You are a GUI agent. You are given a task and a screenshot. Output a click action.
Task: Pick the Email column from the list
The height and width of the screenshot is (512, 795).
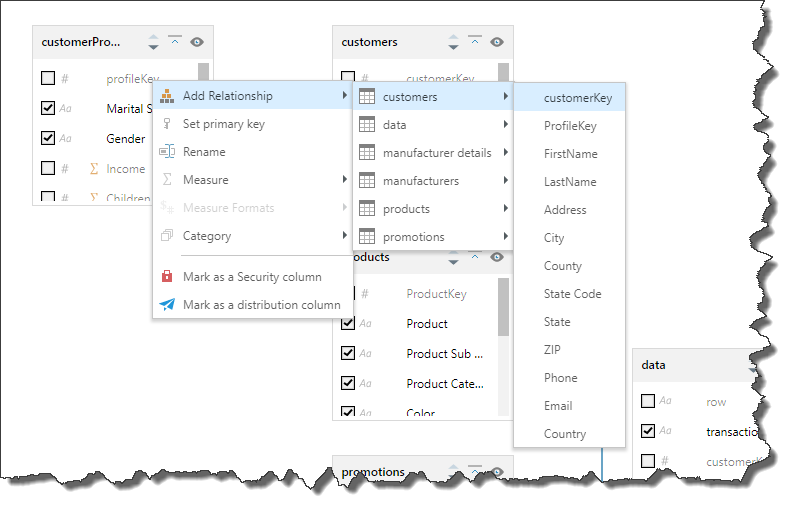pyautogui.click(x=558, y=406)
